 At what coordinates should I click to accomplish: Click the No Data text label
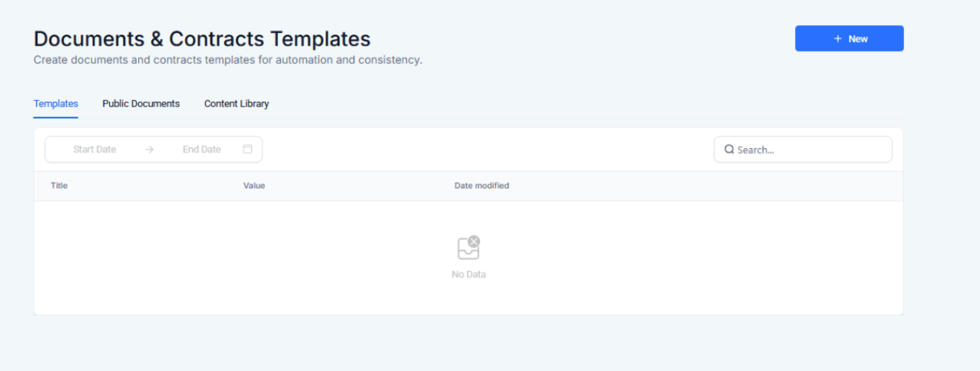coord(469,275)
